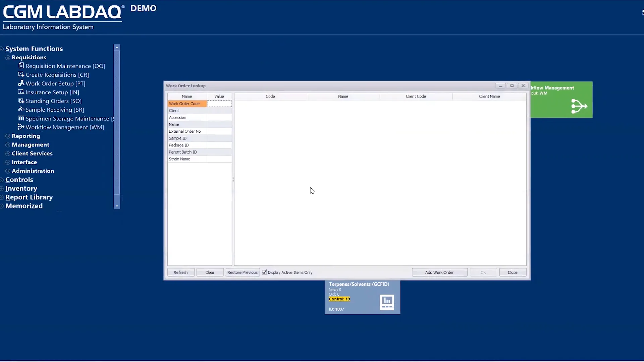Toggle Display Active Items Only checkbox
644x362 pixels.
(264, 272)
